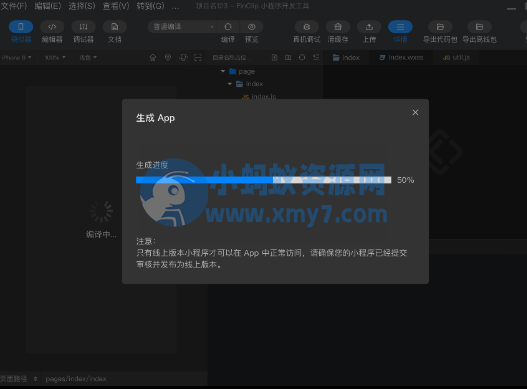Image resolution: width=527 pixels, height=389 pixels.
Task: Click the 编译 compile icon
Action: coord(228,27)
